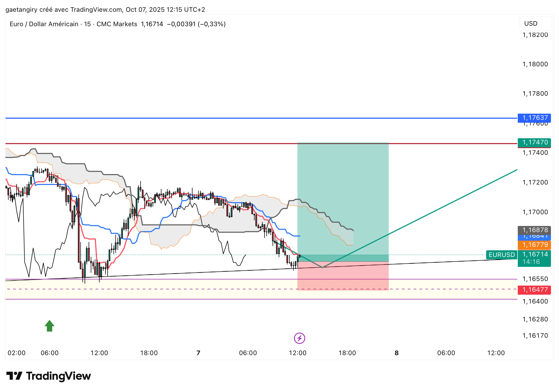Click the green 1,17470 target price label
This screenshot has height=392, width=559.
534,143
